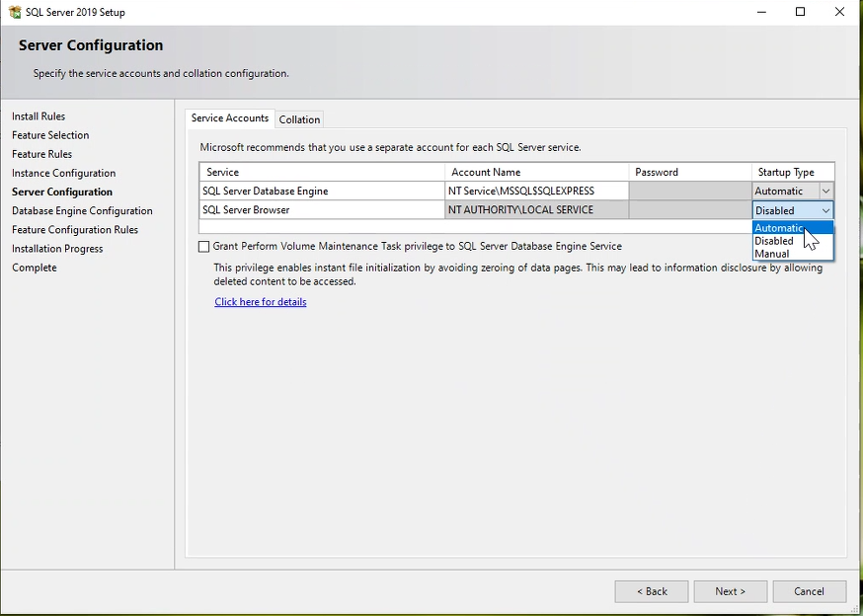863x616 pixels.
Task: Open the Click here for details link
Action: pos(261,302)
